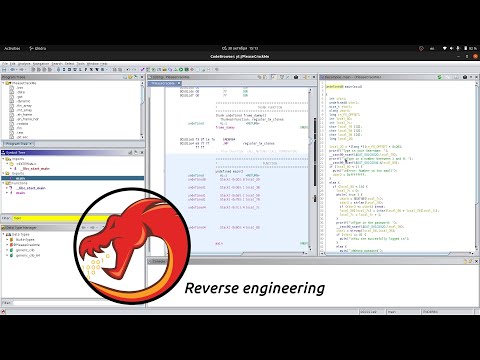
Task: Click the Decompile panel vertical scrollbar
Action: 477,167
